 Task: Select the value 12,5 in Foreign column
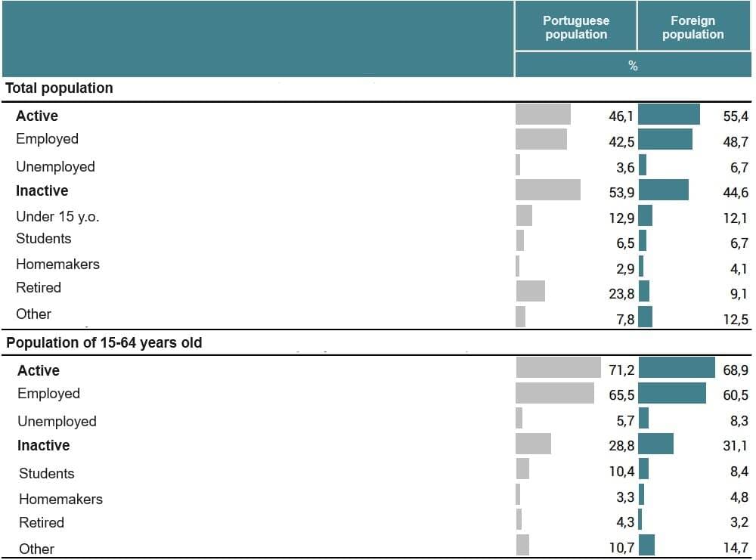pos(736,320)
